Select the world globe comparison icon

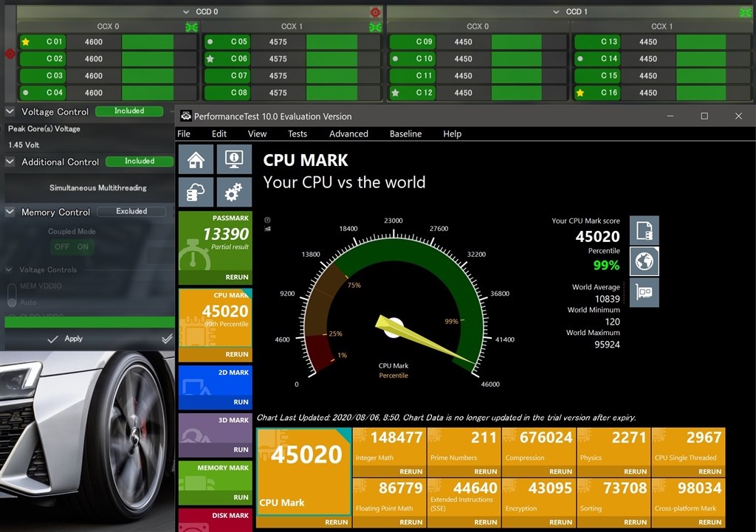coord(644,261)
